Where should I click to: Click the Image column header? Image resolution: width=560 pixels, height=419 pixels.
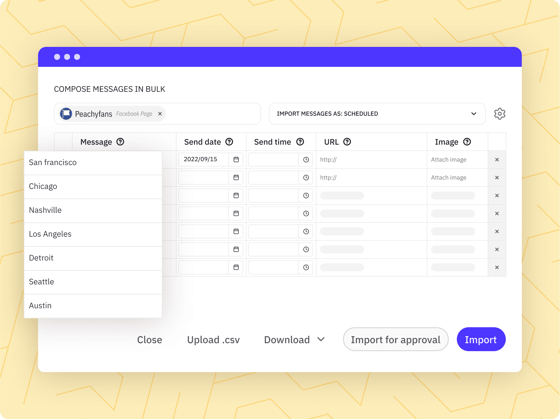[x=446, y=142]
